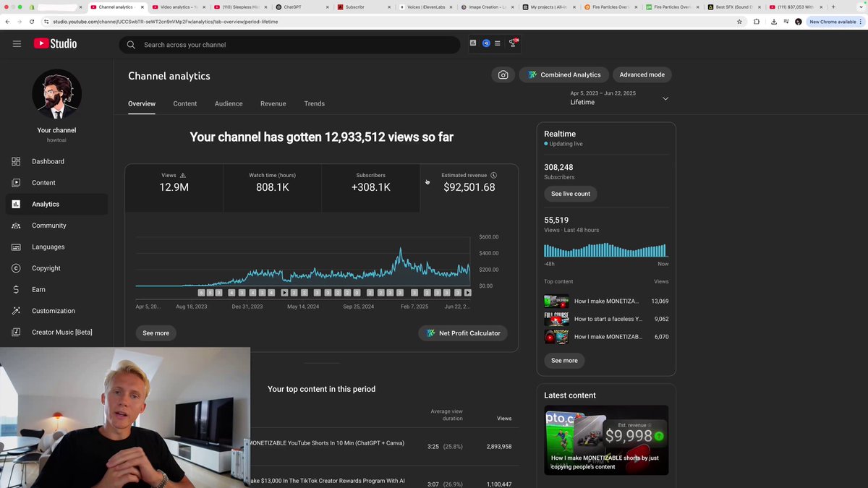The height and width of the screenshot is (488, 868).
Task: Click the play marker at chart's right end
Action: point(467,293)
